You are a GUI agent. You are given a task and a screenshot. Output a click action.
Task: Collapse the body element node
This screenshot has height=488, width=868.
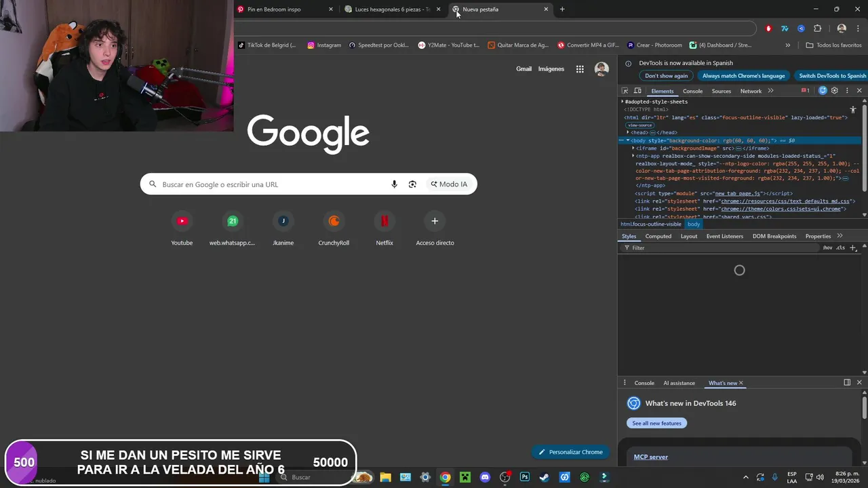click(x=628, y=140)
